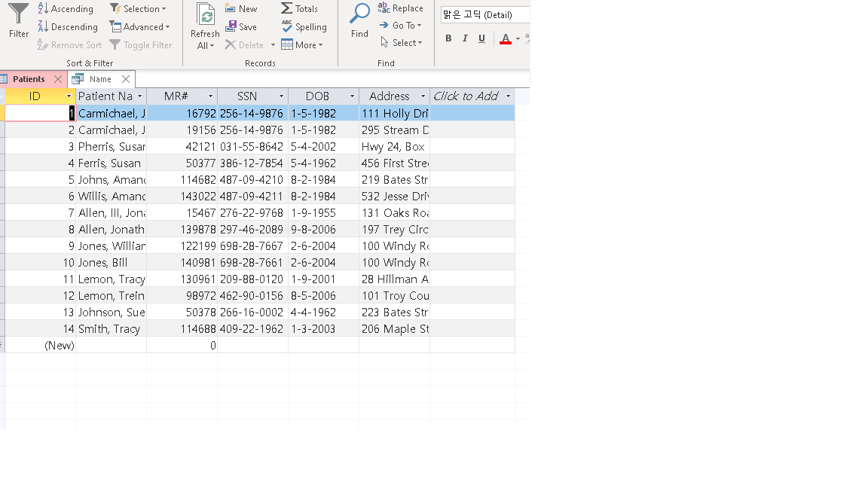Click the (New) record row ID cell

point(41,346)
